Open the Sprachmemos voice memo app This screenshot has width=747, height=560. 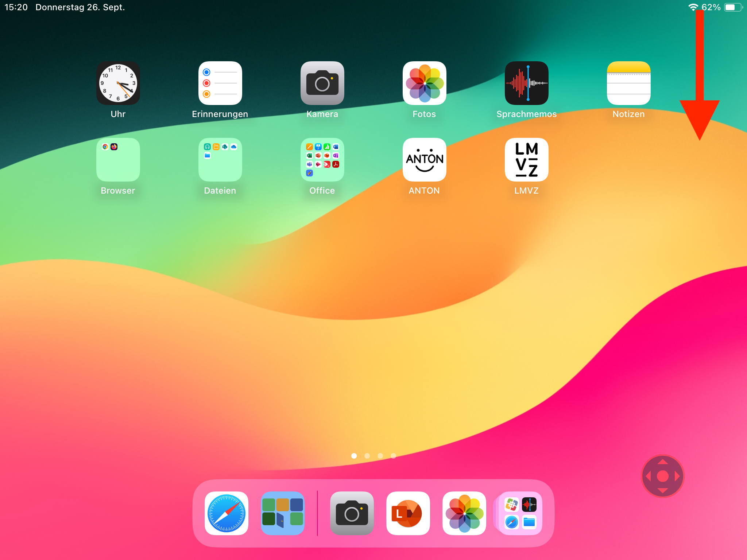(x=526, y=83)
